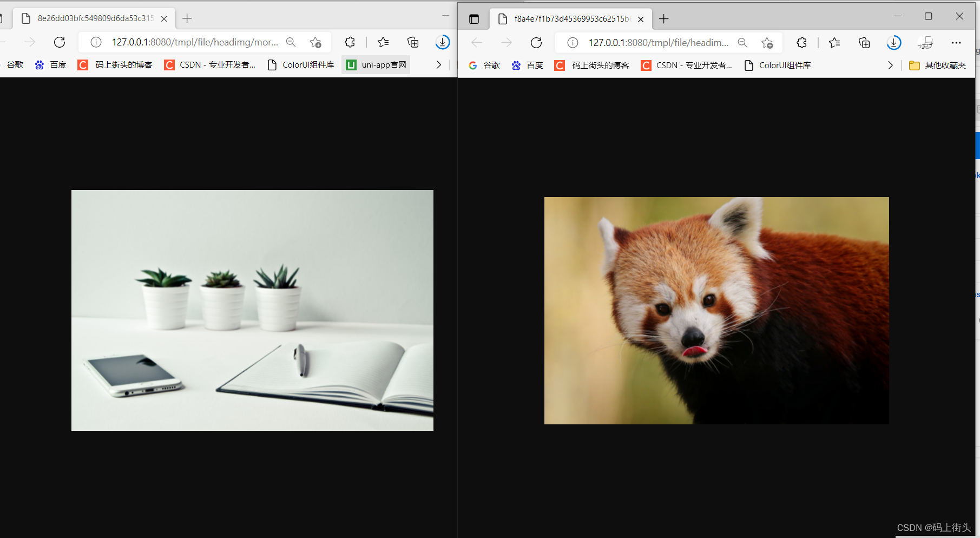This screenshot has width=980, height=538.
Task: Open favorites list in right window
Action: pyautogui.click(x=834, y=43)
